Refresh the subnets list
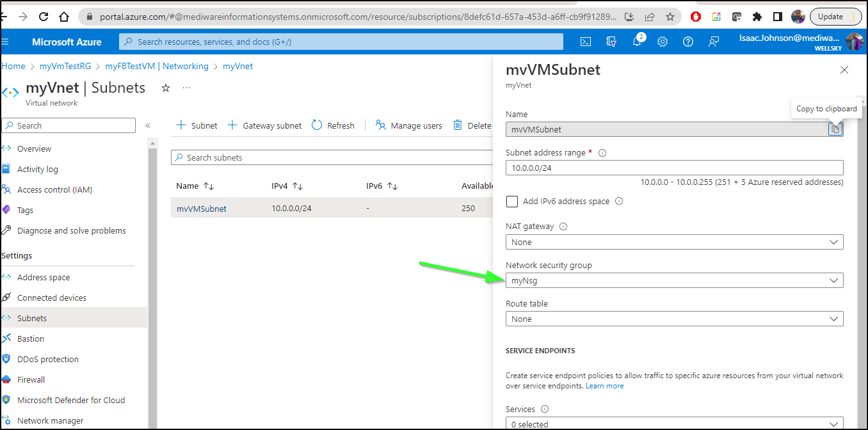The height and width of the screenshot is (430, 868). (333, 125)
